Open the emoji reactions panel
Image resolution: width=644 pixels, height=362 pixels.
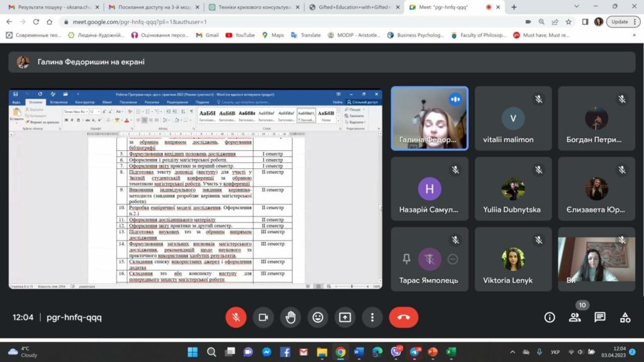(x=318, y=317)
